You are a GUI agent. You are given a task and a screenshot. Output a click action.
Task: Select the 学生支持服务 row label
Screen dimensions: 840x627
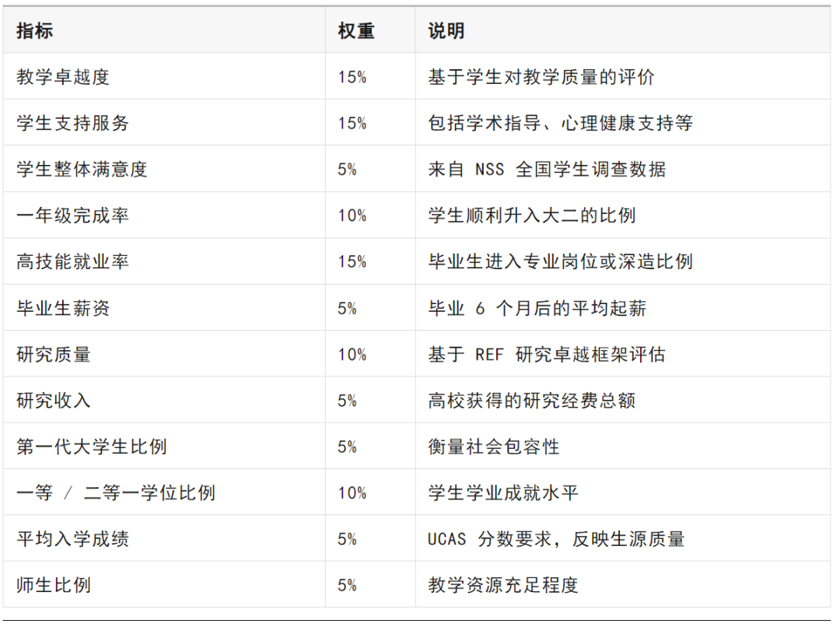(x=72, y=123)
